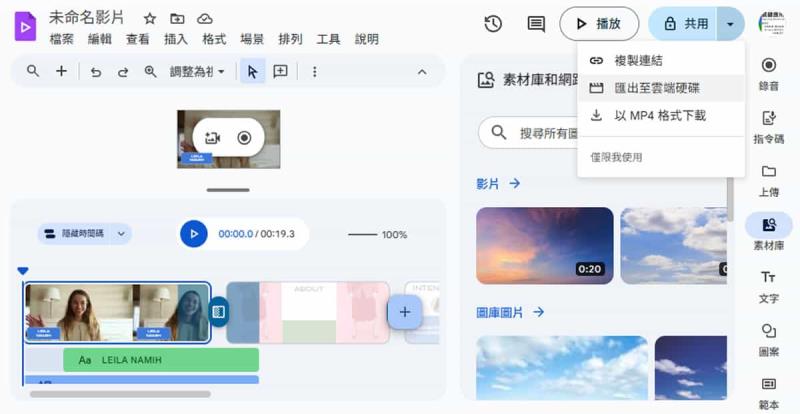The width and height of the screenshot is (800, 414).
Task: Open 格式 menu
Action: (214, 39)
